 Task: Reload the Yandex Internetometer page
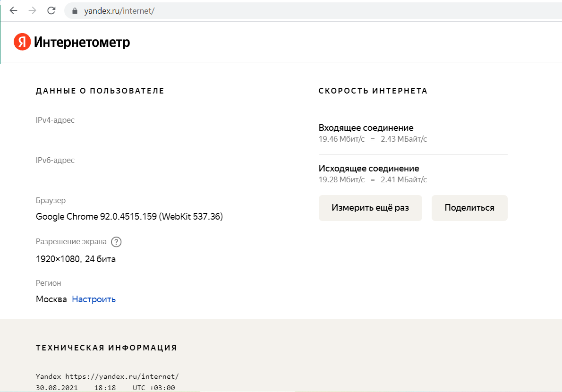coord(51,10)
